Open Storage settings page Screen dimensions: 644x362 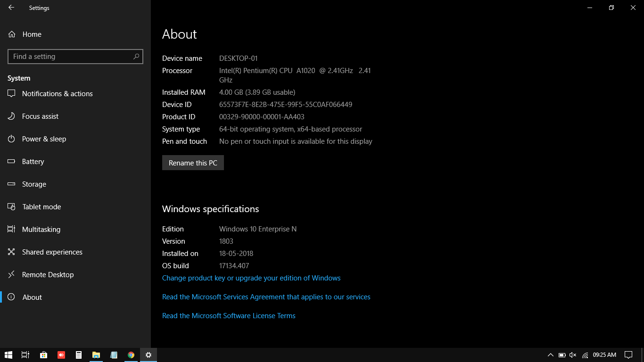tap(75, 184)
